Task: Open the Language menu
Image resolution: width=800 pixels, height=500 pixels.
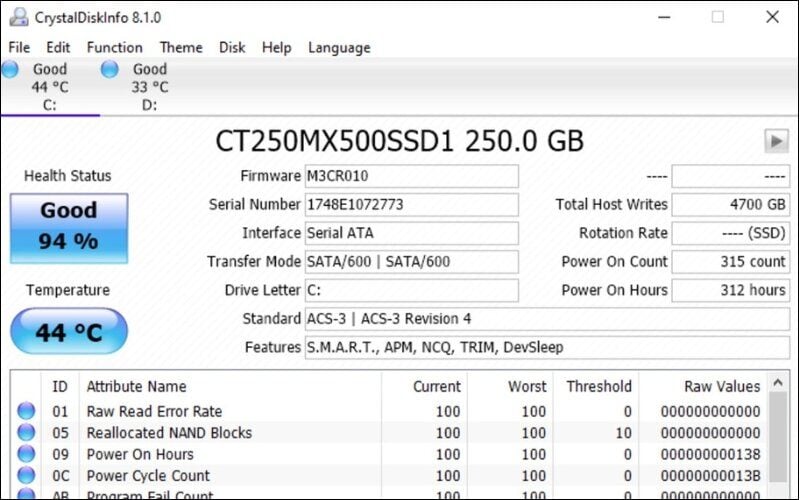Action: 339,47
